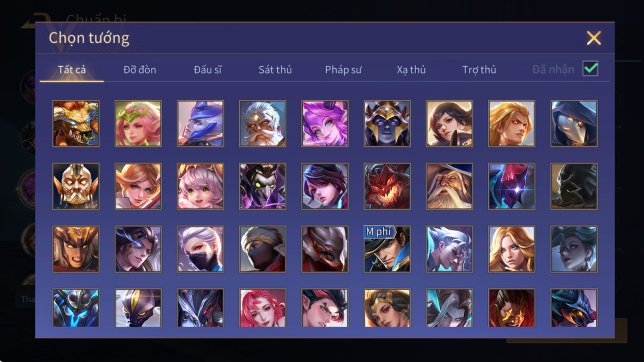Pick the red lava demon hero
This screenshot has height=362, width=644.
tap(387, 186)
